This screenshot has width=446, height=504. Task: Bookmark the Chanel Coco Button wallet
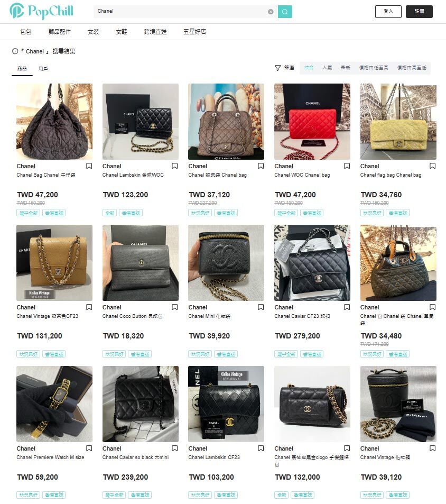click(175, 307)
